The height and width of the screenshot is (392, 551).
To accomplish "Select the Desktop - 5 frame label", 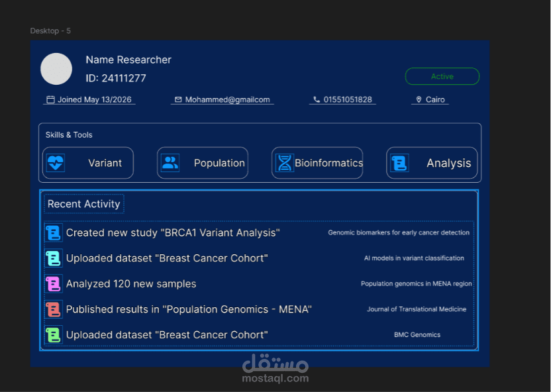I will (x=50, y=31).
